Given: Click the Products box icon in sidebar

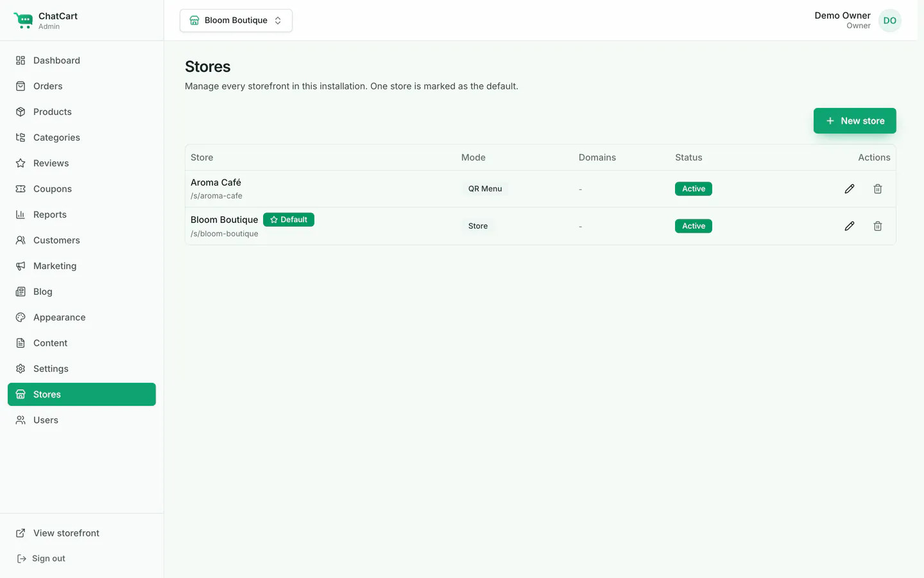Looking at the screenshot, I should [21, 112].
